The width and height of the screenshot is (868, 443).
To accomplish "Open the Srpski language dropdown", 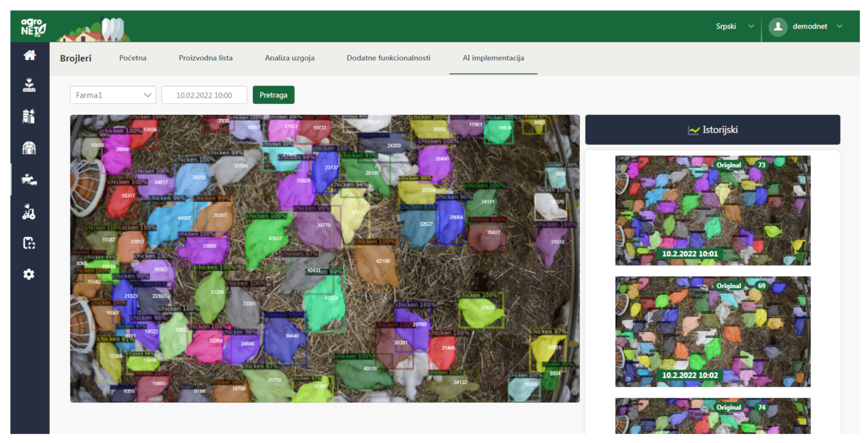I will [734, 26].
